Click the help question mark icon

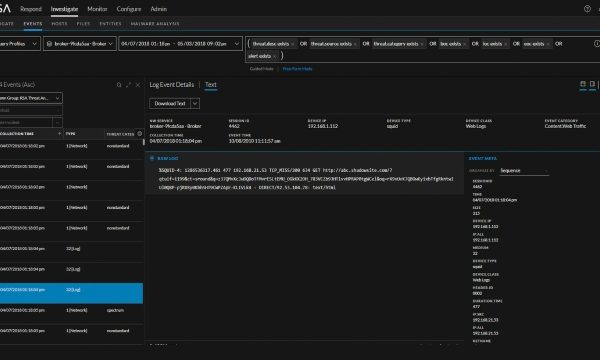click(587, 9)
